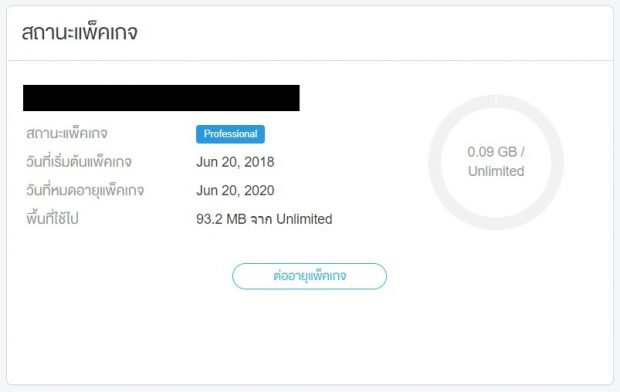The width and height of the screenshot is (620, 392).
Task: Click the 0.09 GB figure inside circle
Action: (492, 152)
